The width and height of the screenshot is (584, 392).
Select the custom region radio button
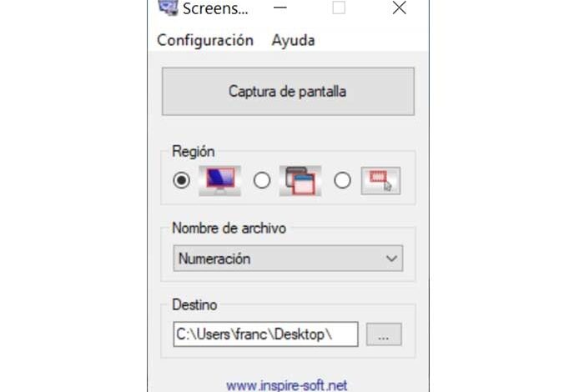tap(342, 180)
